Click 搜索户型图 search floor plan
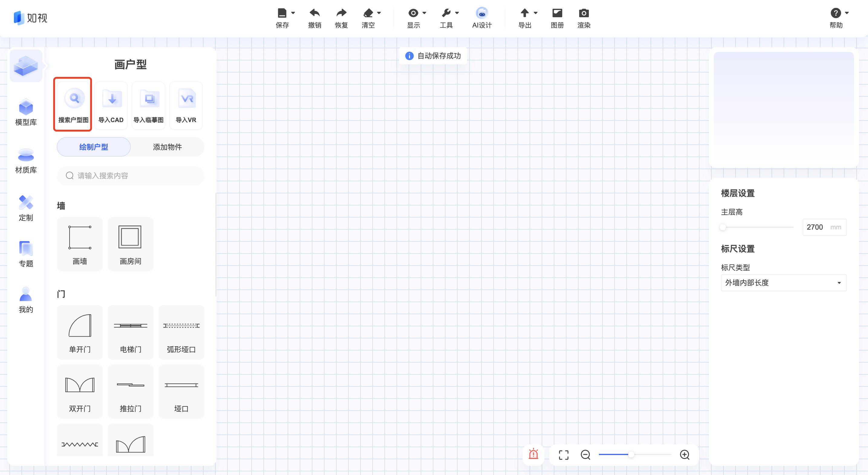This screenshot has height=475, width=868. (x=73, y=105)
